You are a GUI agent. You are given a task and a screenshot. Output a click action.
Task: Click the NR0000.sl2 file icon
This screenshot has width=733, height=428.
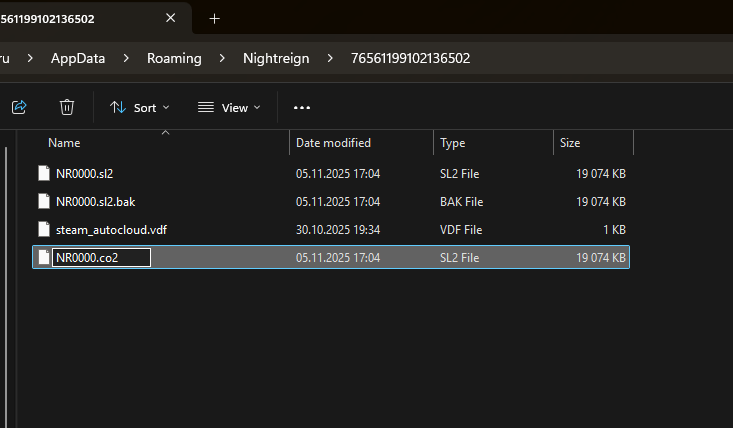pyautogui.click(x=43, y=173)
